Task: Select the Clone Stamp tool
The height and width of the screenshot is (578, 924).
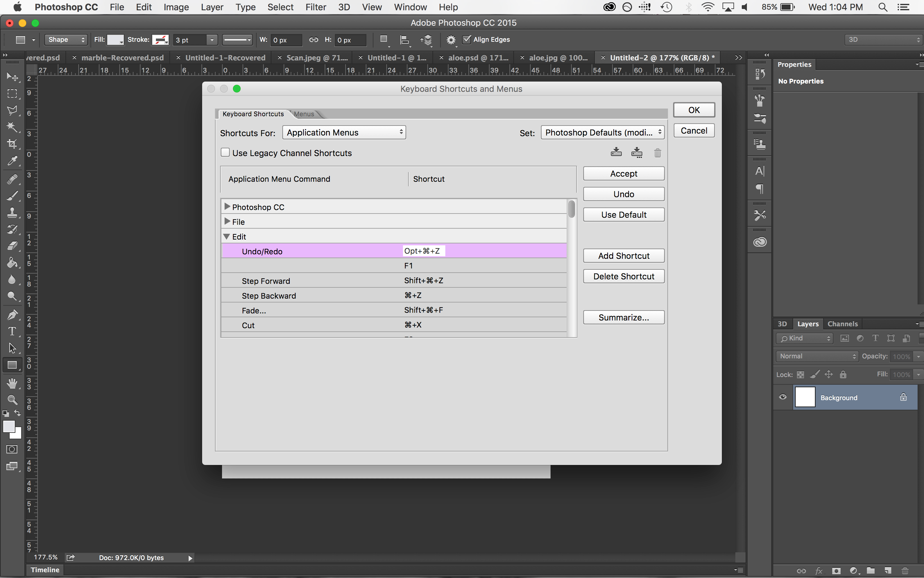Action: tap(12, 213)
